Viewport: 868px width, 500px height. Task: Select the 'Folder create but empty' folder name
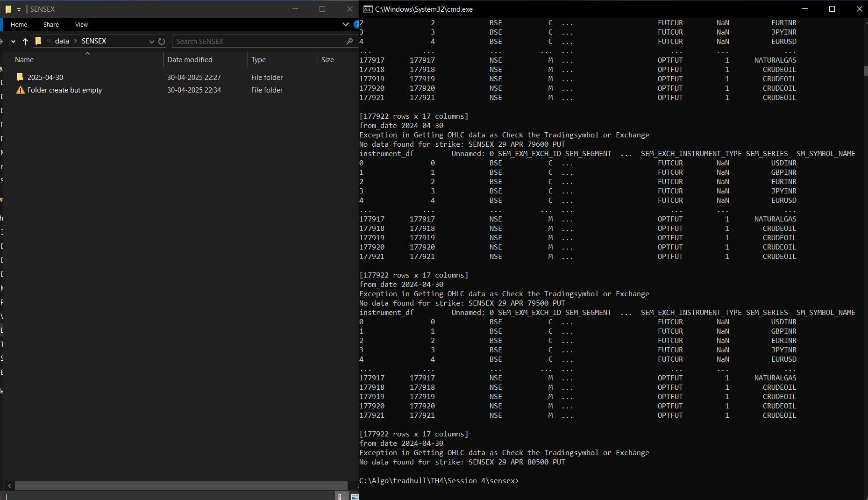point(64,90)
